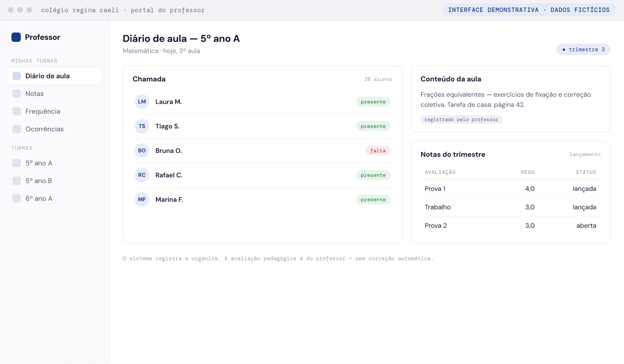Click the icon beside Frequência
Screen dimensions: 624x364
[17, 111]
